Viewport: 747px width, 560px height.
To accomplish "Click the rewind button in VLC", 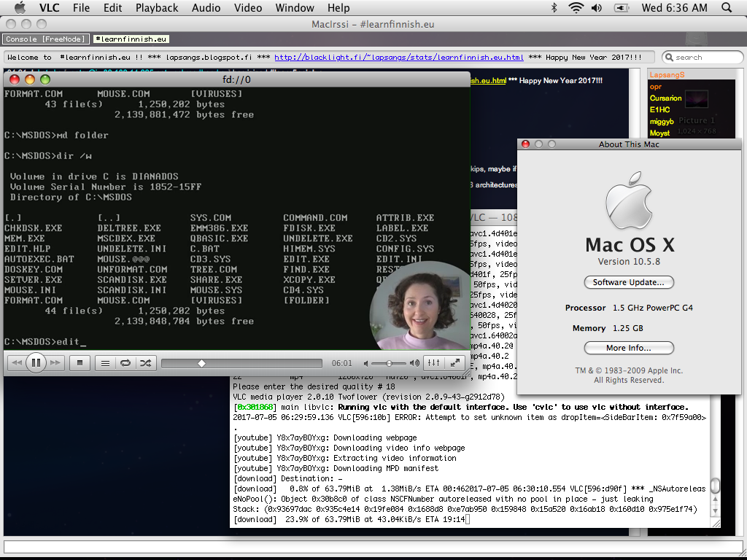I will 17,362.
